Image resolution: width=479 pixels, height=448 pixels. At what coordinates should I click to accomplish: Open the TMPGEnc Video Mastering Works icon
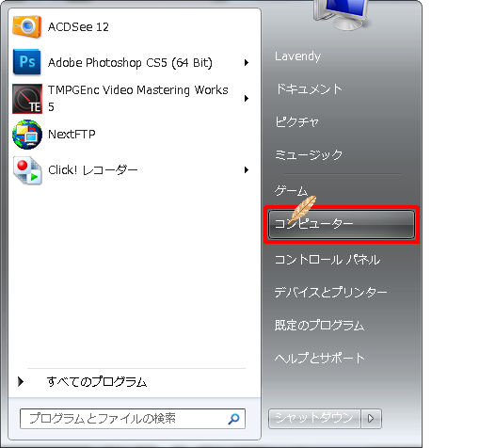click(x=27, y=99)
